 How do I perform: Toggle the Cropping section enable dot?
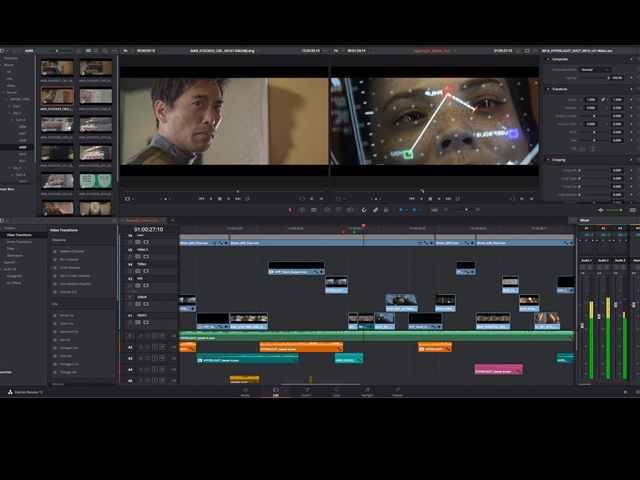(548, 160)
